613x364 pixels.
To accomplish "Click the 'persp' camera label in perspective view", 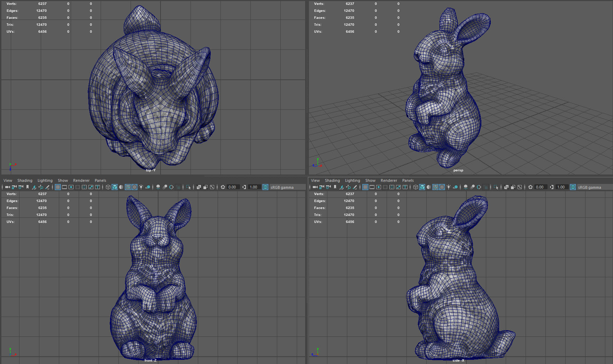I will [x=458, y=170].
